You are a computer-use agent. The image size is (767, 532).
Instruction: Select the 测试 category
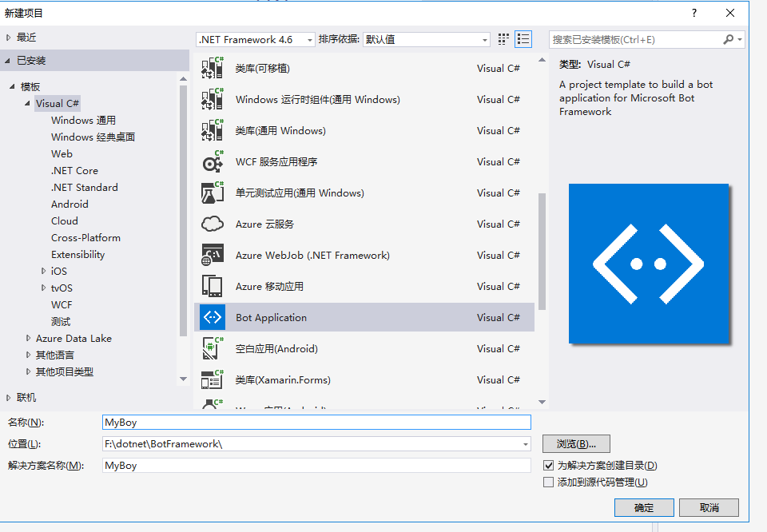point(61,321)
